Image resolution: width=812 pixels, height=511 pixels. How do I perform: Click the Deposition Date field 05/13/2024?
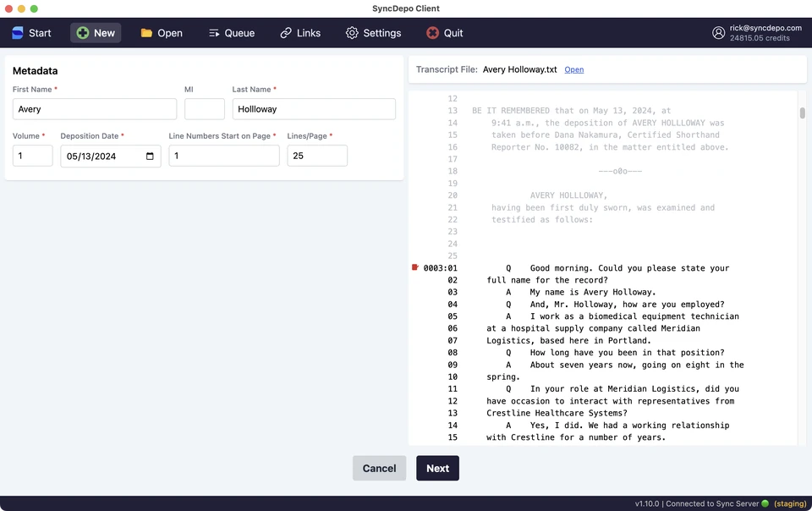[x=111, y=156]
